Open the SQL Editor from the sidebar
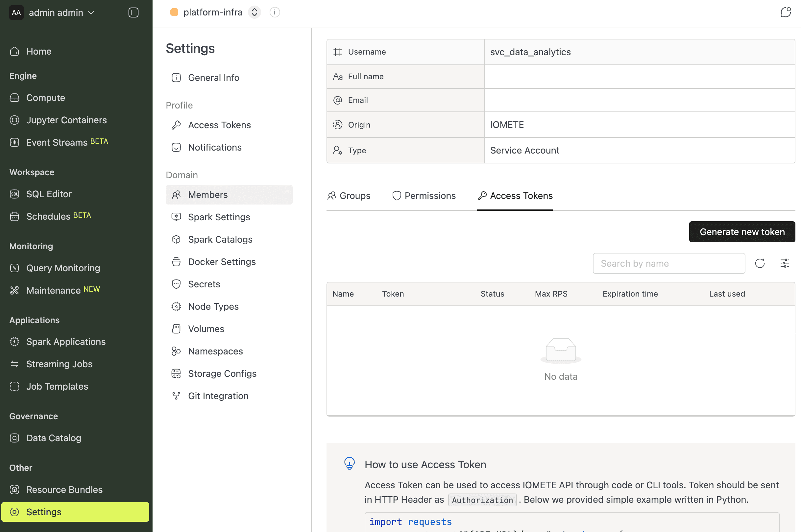Image resolution: width=801 pixels, height=532 pixels. coord(49,194)
